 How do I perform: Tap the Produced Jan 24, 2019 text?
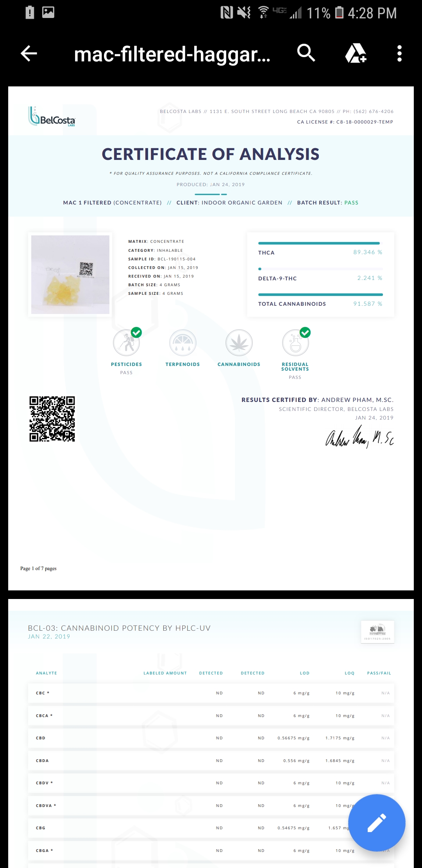pos(211,185)
